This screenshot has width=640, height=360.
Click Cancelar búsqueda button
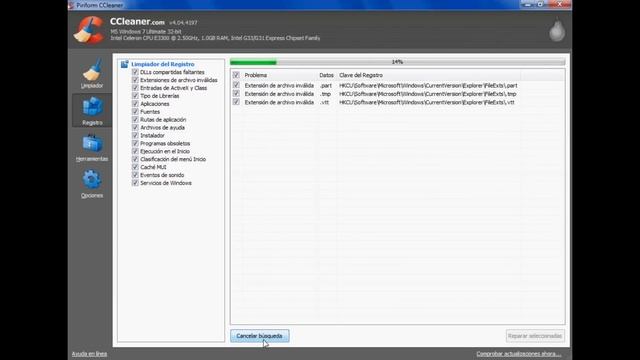260,336
